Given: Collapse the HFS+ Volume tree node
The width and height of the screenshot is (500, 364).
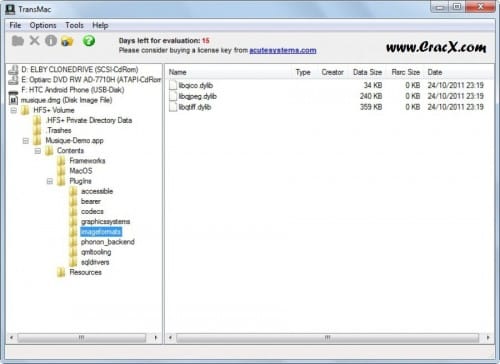Looking at the screenshot, I should 14,110.
